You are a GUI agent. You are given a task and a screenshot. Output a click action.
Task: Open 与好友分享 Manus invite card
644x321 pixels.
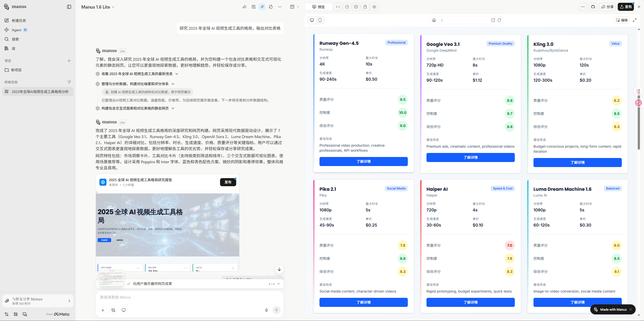click(x=38, y=301)
